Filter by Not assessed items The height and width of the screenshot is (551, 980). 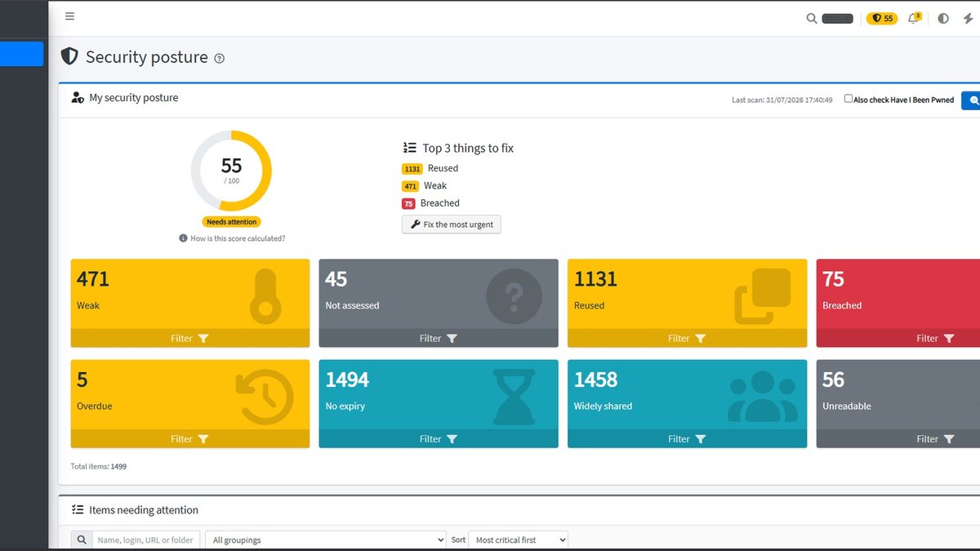[x=439, y=338]
